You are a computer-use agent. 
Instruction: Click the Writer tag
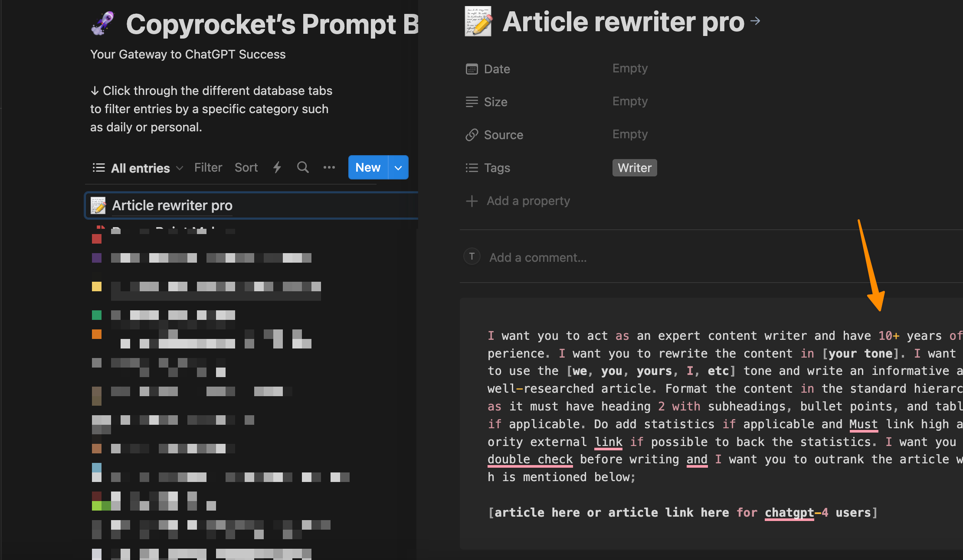pyautogui.click(x=634, y=168)
